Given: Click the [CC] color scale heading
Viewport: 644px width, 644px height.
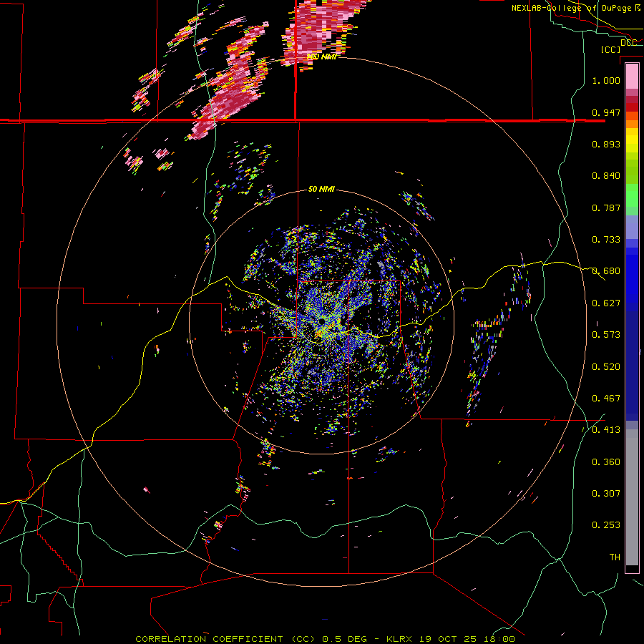Looking at the screenshot, I should 610,49.
